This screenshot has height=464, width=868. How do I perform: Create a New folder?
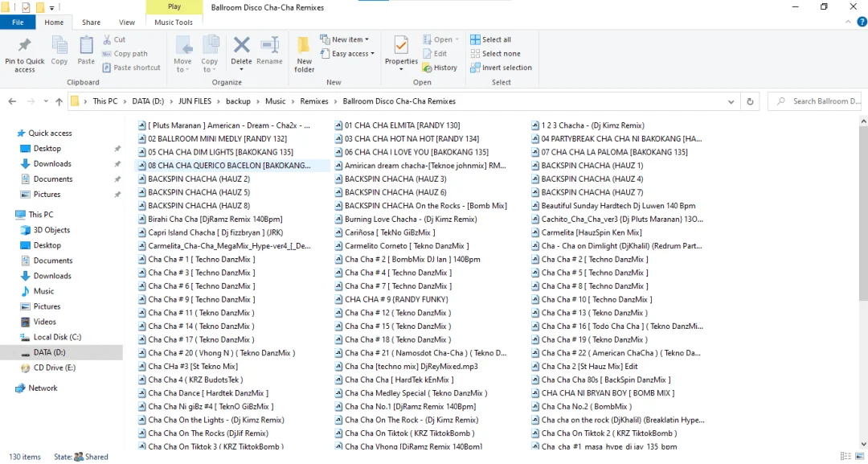click(304, 54)
